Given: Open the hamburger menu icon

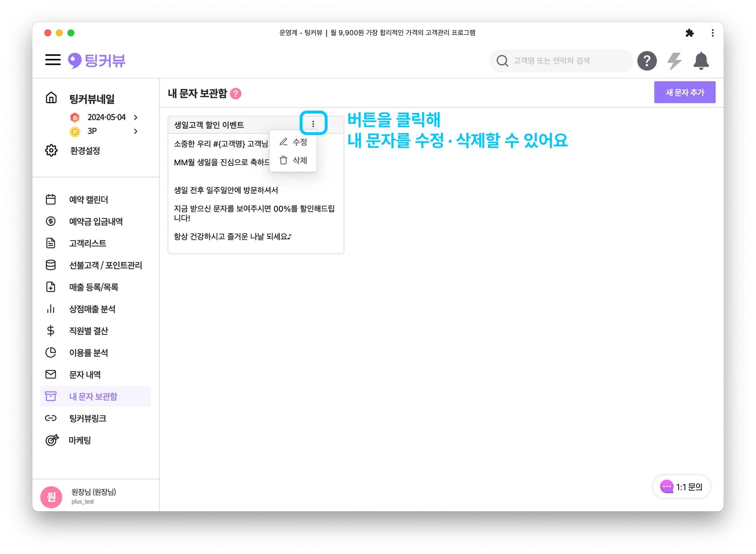Looking at the screenshot, I should click(x=53, y=60).
